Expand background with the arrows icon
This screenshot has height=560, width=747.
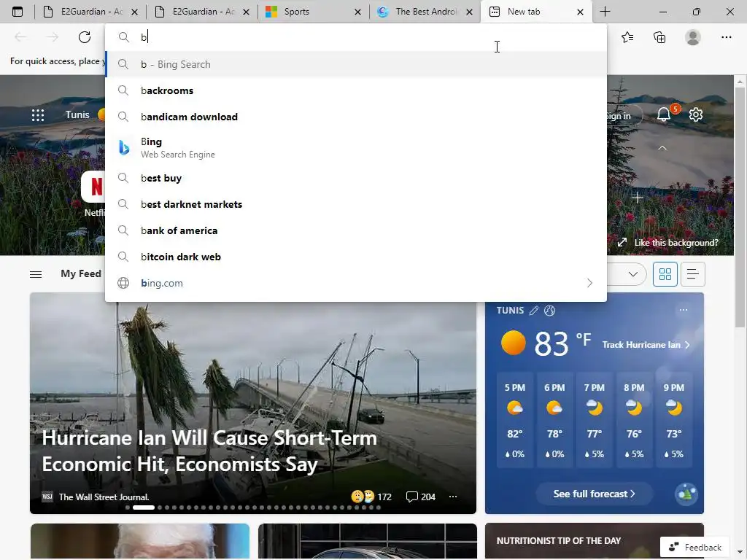[x=622, y=242]
